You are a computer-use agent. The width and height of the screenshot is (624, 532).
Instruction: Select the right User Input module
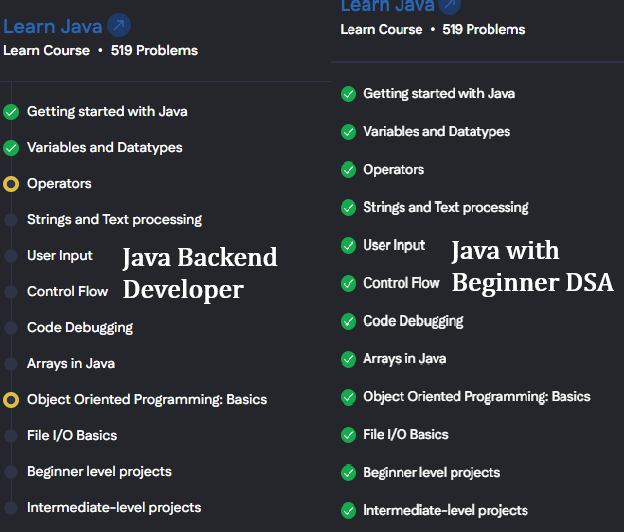[x=394, y=246]
